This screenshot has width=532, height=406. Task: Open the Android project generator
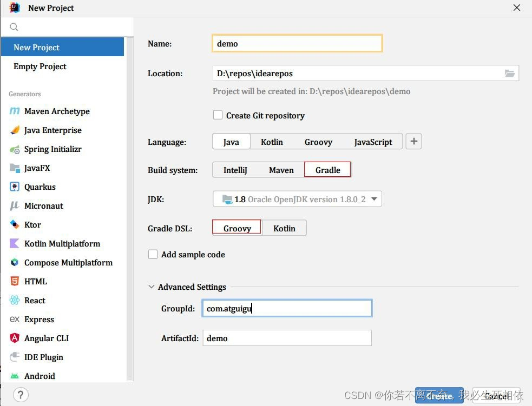40,376
